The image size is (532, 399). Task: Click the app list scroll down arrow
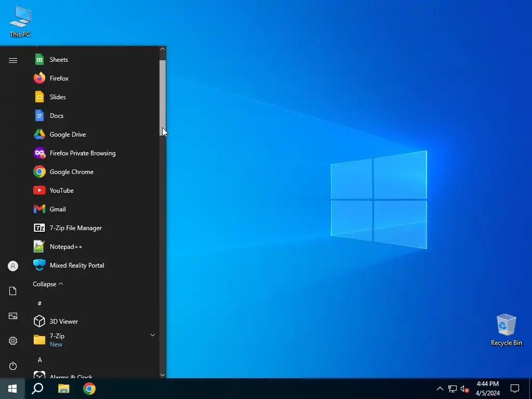pos(163,375)
